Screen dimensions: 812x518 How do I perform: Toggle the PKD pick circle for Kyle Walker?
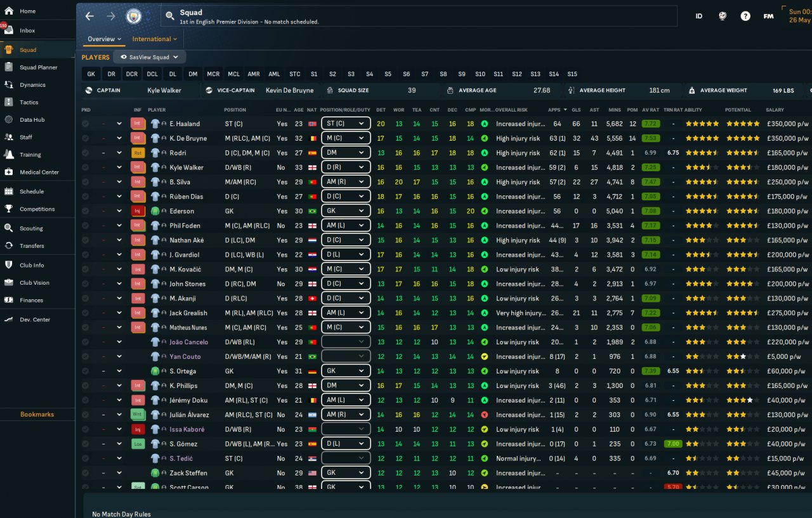(86, 167)
